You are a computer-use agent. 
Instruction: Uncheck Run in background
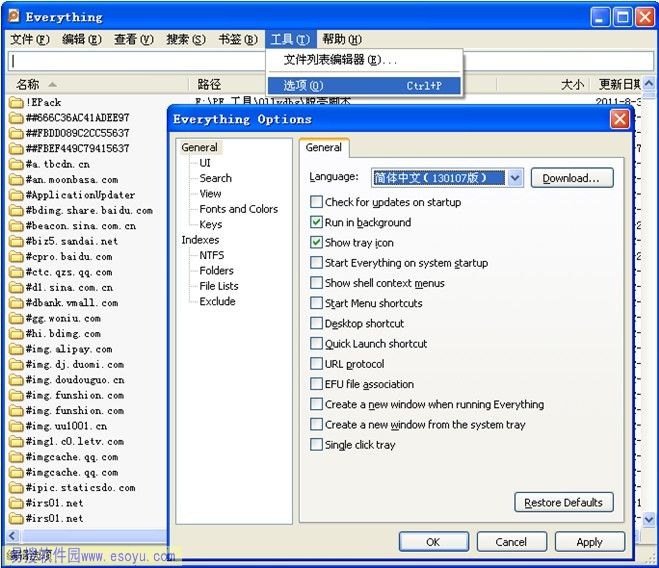pyautogui.click(x=316, y=222)
